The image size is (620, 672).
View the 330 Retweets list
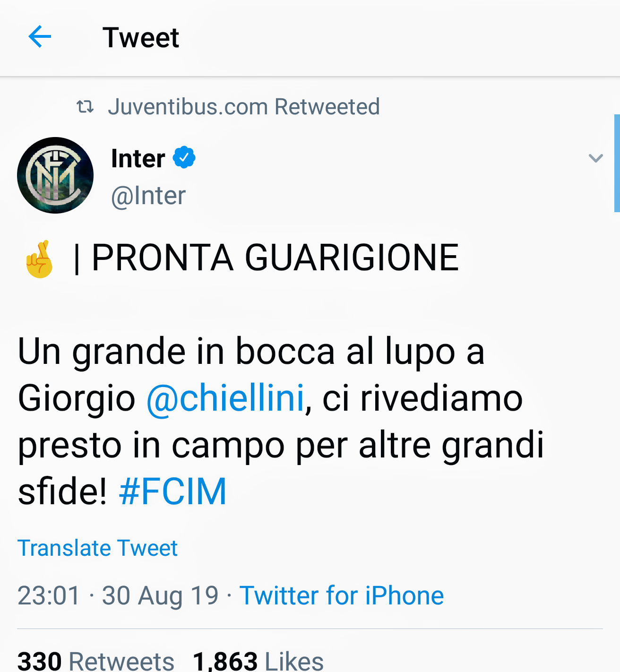[96, 661]
